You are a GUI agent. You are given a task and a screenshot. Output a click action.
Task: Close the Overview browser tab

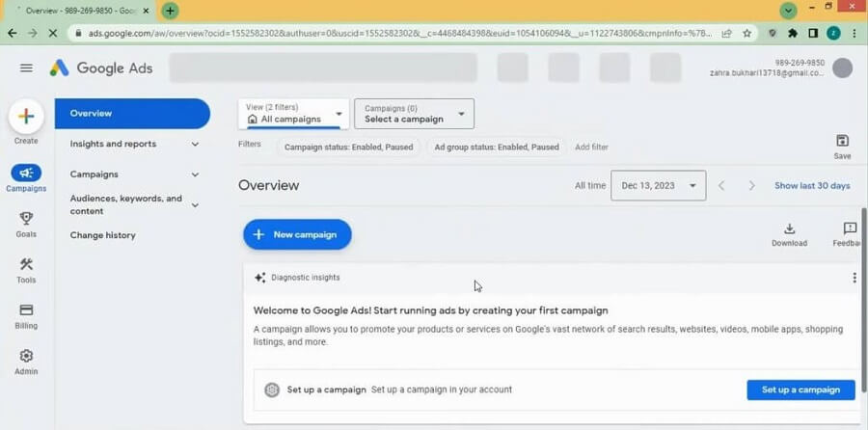click(x=147, y=11)
